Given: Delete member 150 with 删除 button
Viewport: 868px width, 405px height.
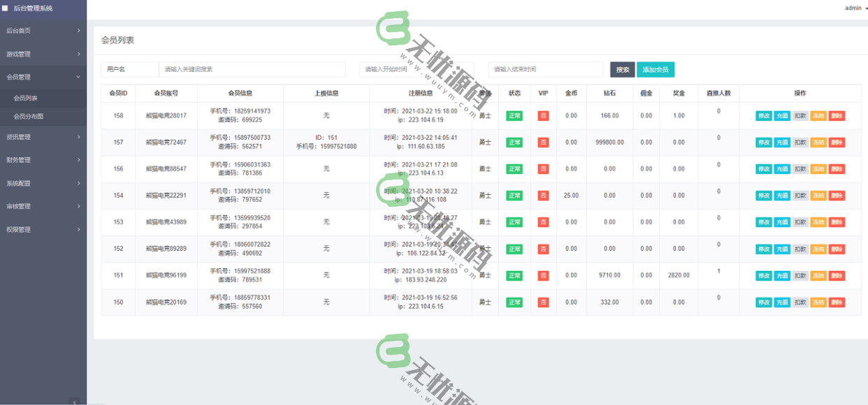Looking at the screenshot, I should (x=837, y=302).
